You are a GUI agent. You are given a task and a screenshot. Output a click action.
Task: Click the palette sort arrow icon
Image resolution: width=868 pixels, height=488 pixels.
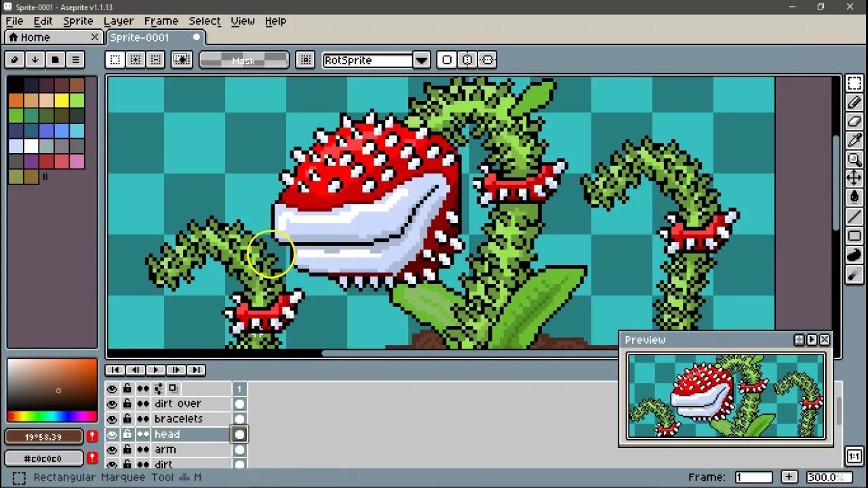pos(35,60)
